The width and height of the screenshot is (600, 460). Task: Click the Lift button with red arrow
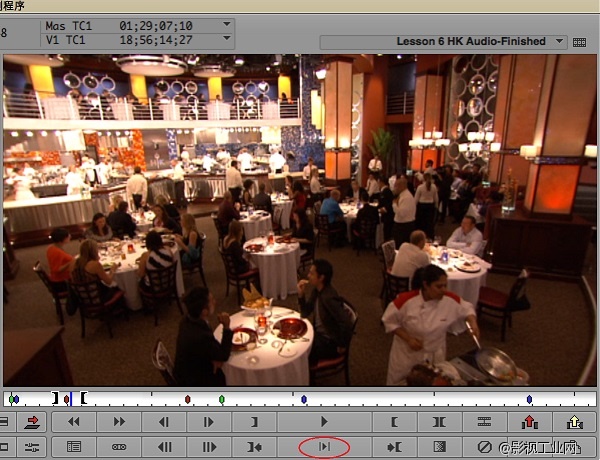pos(530,423)
